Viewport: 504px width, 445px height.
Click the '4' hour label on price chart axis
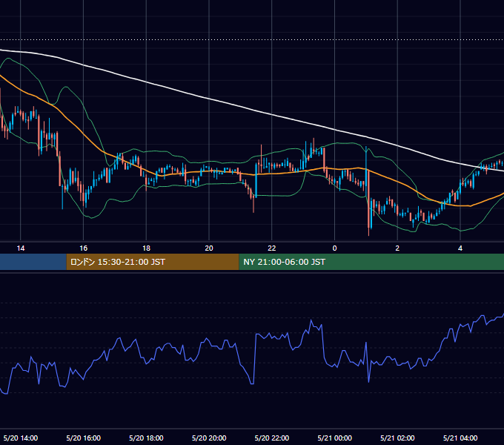[x=460, y=248]
